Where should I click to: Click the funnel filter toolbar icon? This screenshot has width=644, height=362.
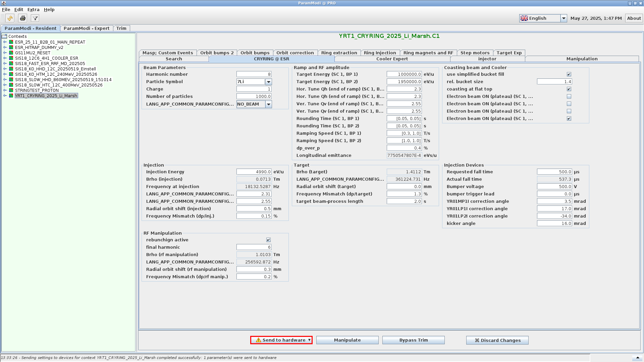(35, 18)
